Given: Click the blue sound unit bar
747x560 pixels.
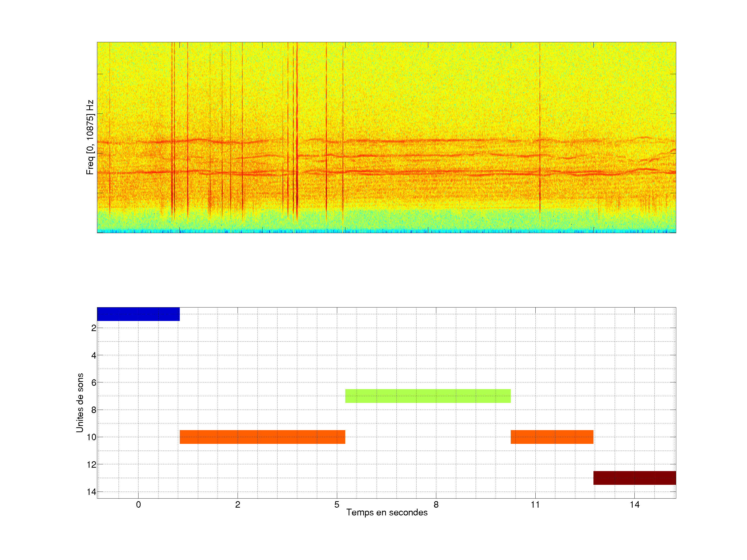Looking at the screenshot, I should click(x=138, y=314).
